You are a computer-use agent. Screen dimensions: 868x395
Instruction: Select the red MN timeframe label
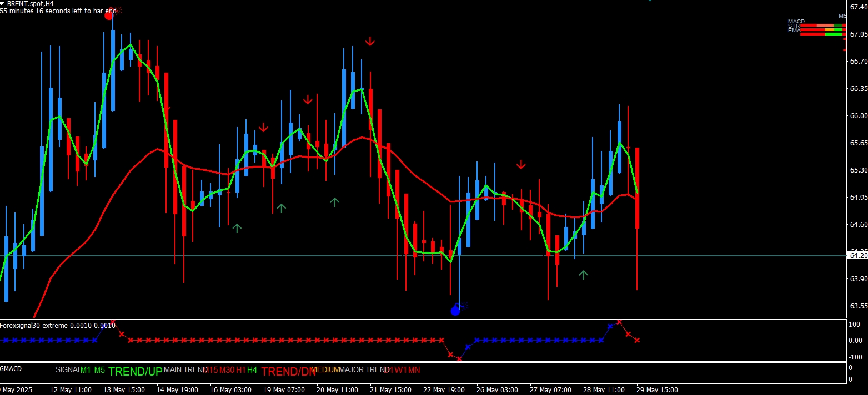tap(414, 369)
